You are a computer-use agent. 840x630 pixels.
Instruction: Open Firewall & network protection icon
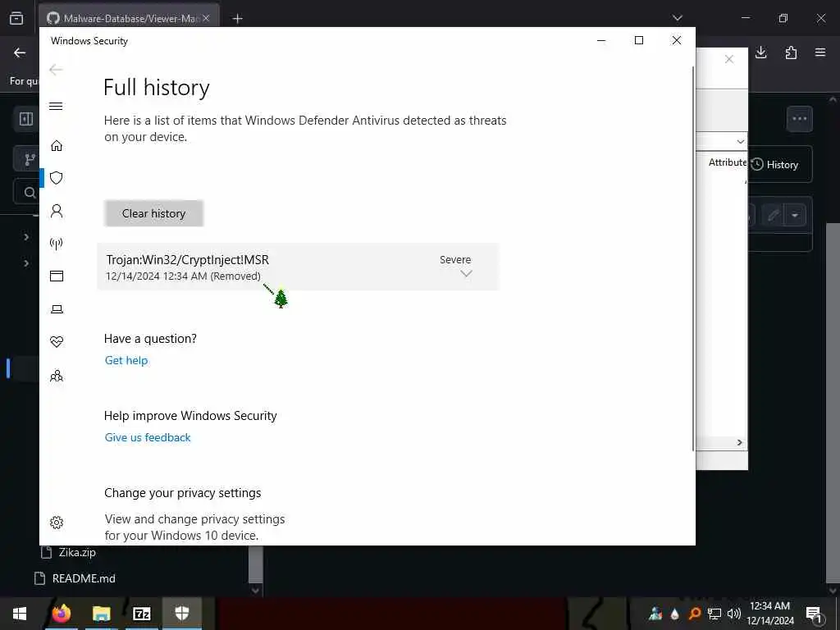[x=57, y=244]
